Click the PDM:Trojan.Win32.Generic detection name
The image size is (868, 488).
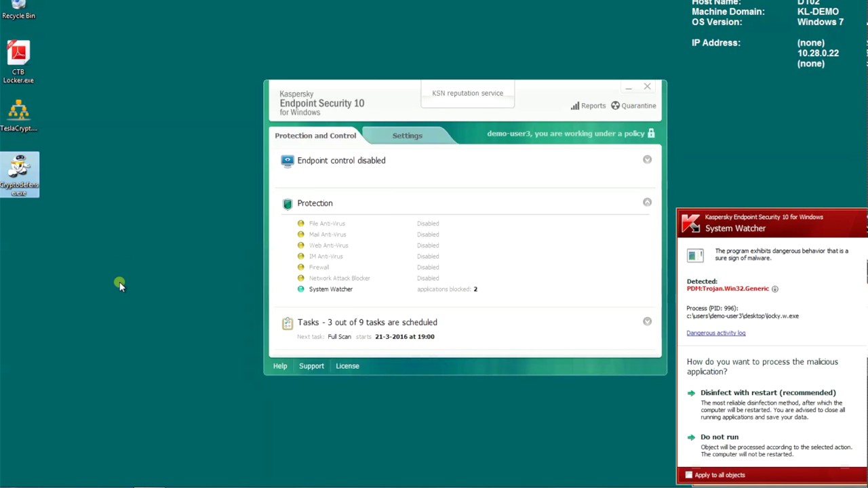pos(728,289)
